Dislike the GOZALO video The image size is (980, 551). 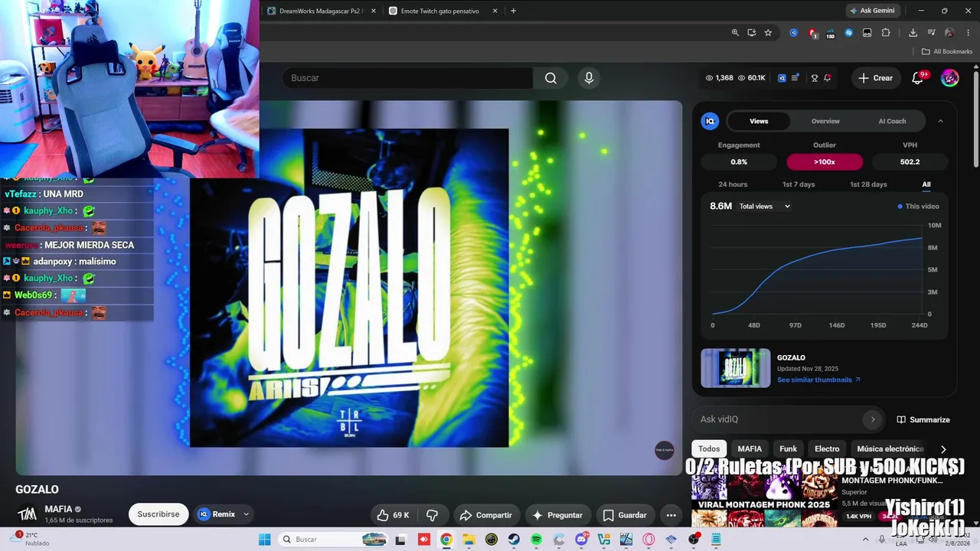tap(432, 515)
